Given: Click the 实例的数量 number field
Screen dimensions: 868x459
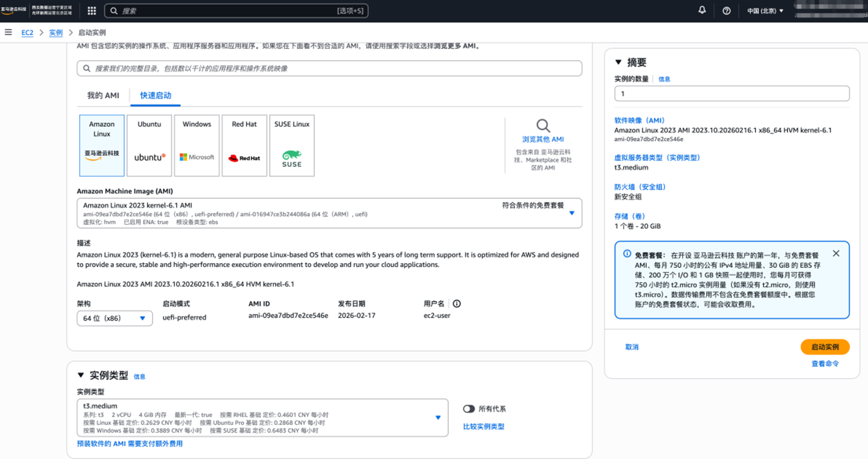Looking at the screenshot, I should click(732, 94).
